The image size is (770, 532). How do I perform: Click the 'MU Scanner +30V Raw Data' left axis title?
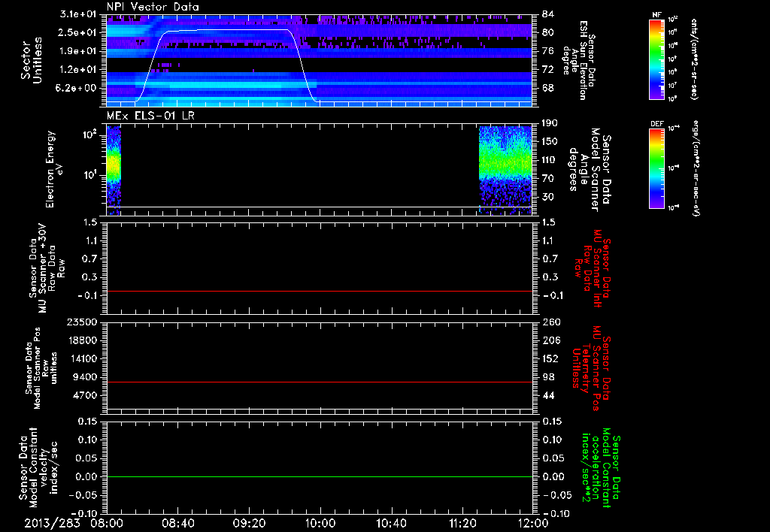[x=47, y=268]
